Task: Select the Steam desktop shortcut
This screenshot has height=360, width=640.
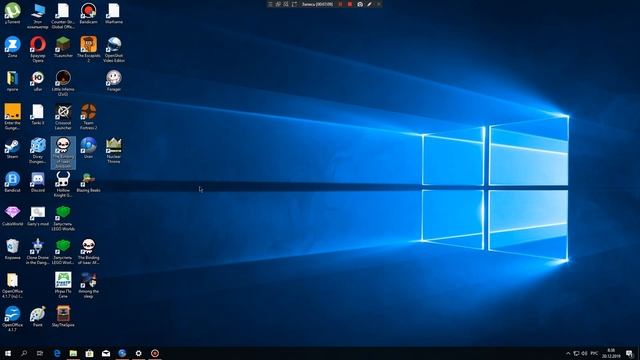Action: tap(12, 148)
